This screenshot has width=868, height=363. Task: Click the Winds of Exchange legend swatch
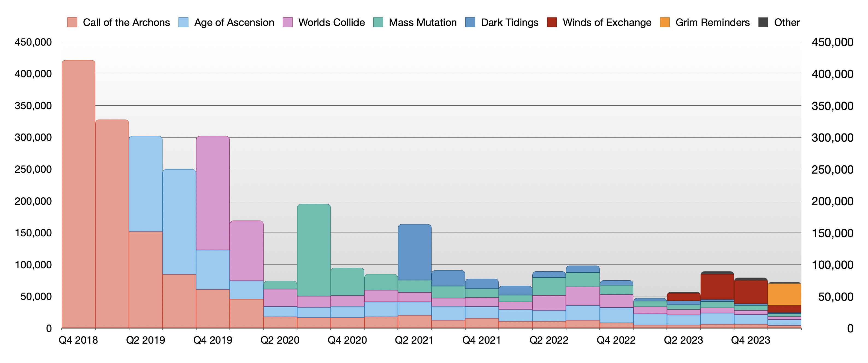click(552, 22)
